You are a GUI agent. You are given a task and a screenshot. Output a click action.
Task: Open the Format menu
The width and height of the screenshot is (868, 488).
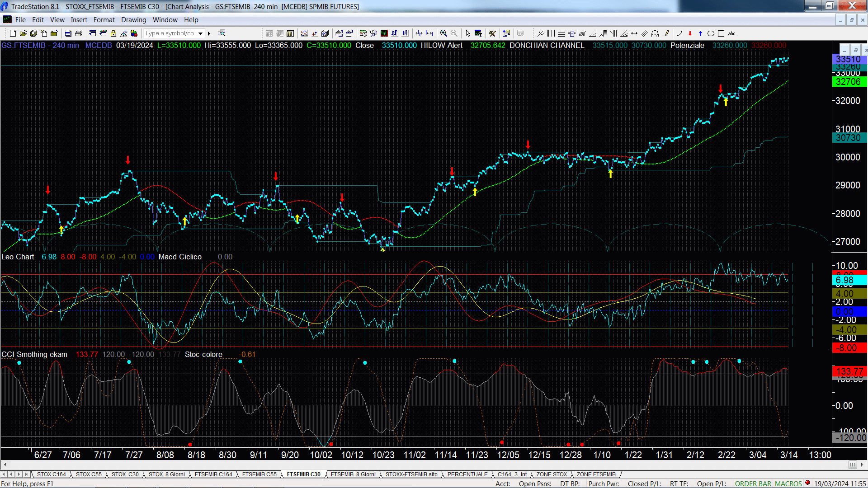[x=104, y=19]
